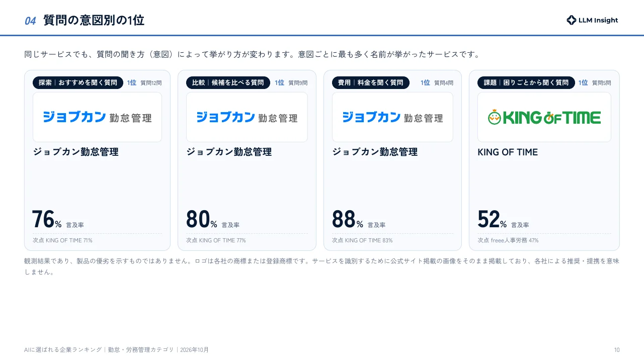Image resolution: width=644 pixels, height=362 pixels.
Task: Click the text 次点 KING OF TIME 71%
Action: pyautogui.click(x=62, y=240)
